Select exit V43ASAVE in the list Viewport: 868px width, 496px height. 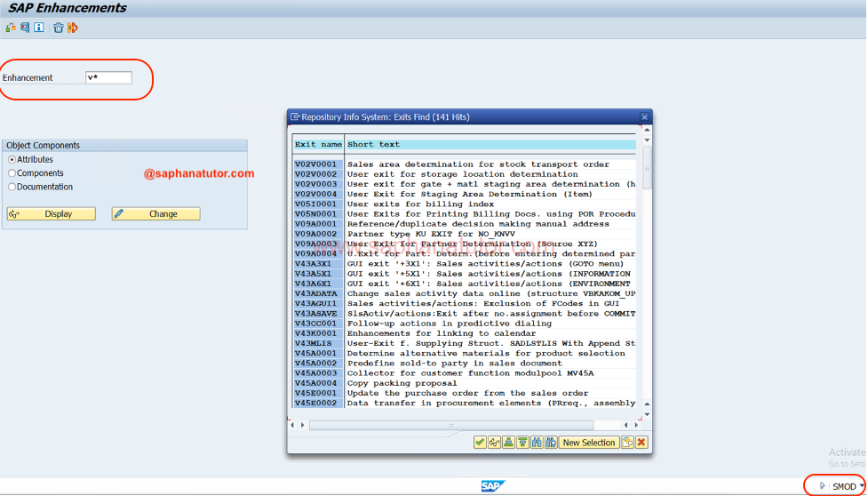point(315,314)
